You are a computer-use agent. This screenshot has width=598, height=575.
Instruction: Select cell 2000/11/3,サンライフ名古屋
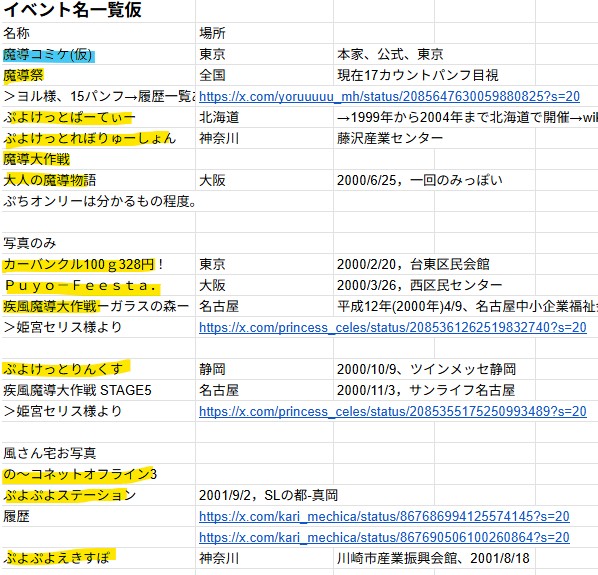[426, 390]
